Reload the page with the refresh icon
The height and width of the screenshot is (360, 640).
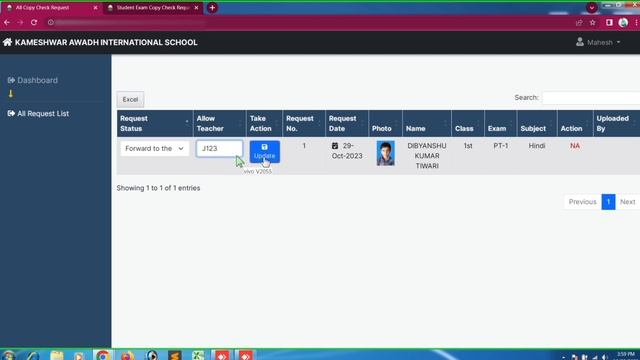34,22
